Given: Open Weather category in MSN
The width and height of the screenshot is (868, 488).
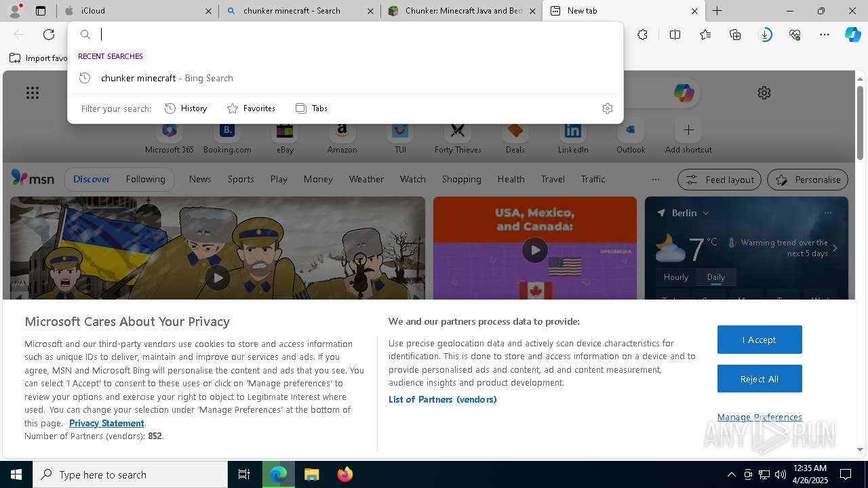Looking at the screenshot, I should [366, 180].
